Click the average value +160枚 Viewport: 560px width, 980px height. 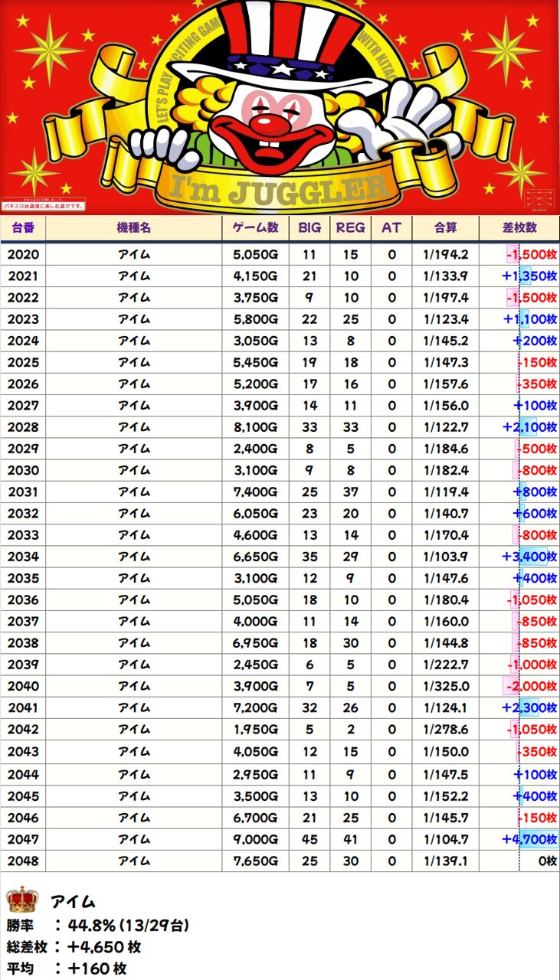coord(97,969)
